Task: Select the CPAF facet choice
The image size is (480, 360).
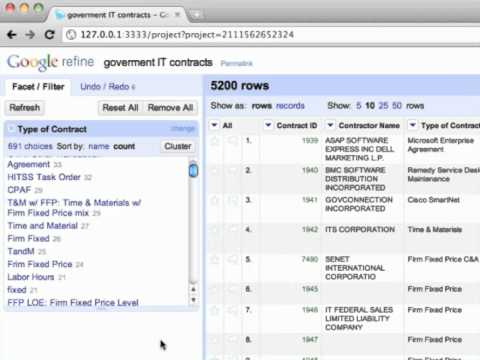Action: tap(19, 190)
